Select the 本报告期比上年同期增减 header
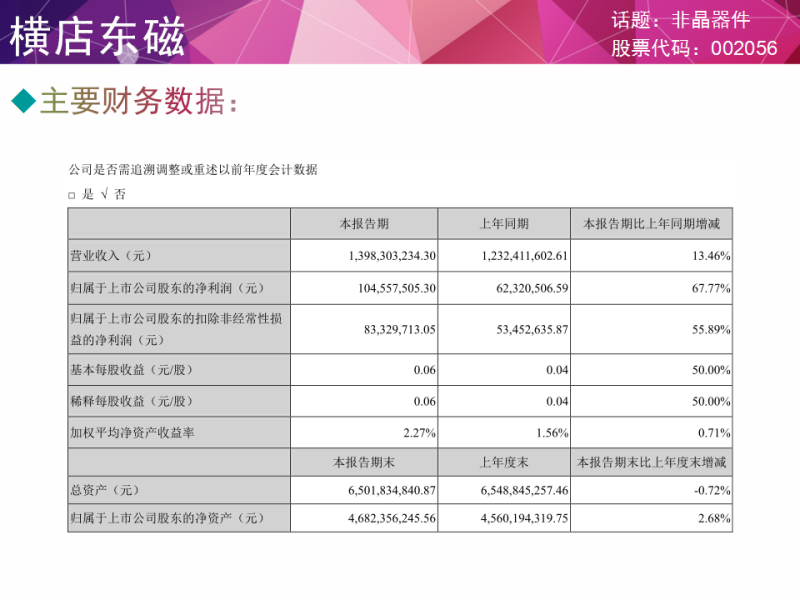The height and width of the screenshot is (600, 800). (x=652, y=223)
